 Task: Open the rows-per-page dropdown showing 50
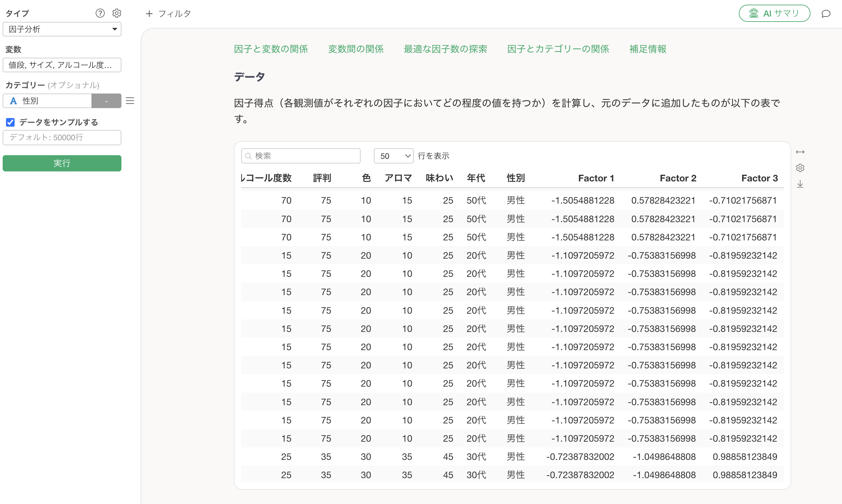(x=393, y=156)
